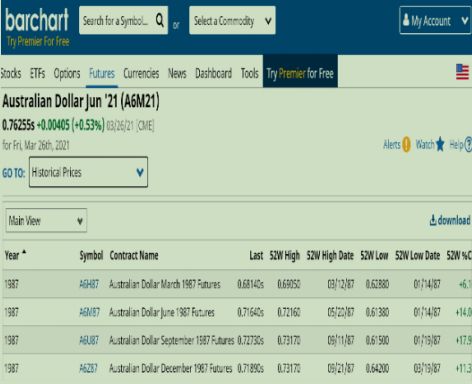
Task: Click the Watch star icon
Action: (x=440, y=144)
